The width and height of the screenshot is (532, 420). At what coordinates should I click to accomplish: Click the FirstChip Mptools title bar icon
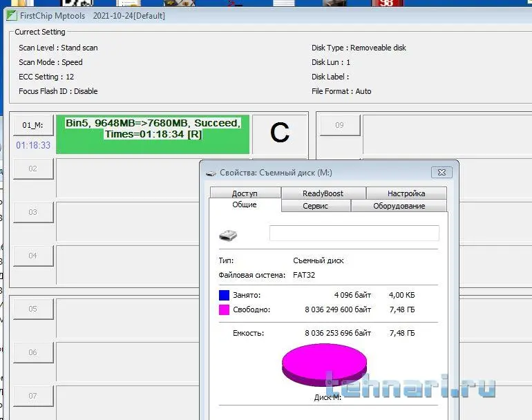click(x=12, y=16)
